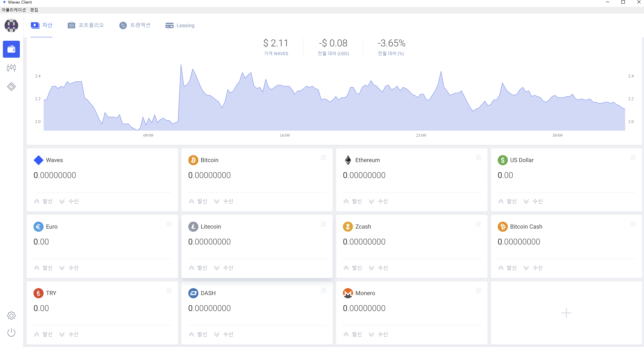The image size is (644, 347).
Task: Click the diamond token icon in sidebar
Action: [x=11, y=87]
